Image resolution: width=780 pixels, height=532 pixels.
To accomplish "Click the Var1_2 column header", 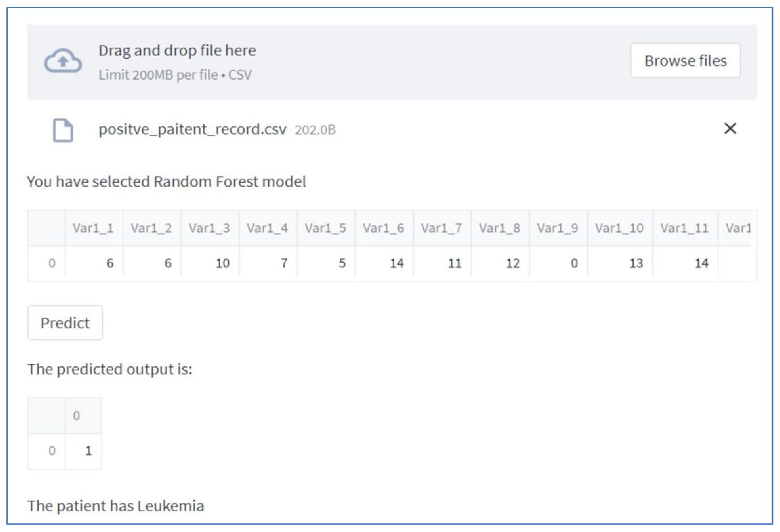I will [151, 228].
